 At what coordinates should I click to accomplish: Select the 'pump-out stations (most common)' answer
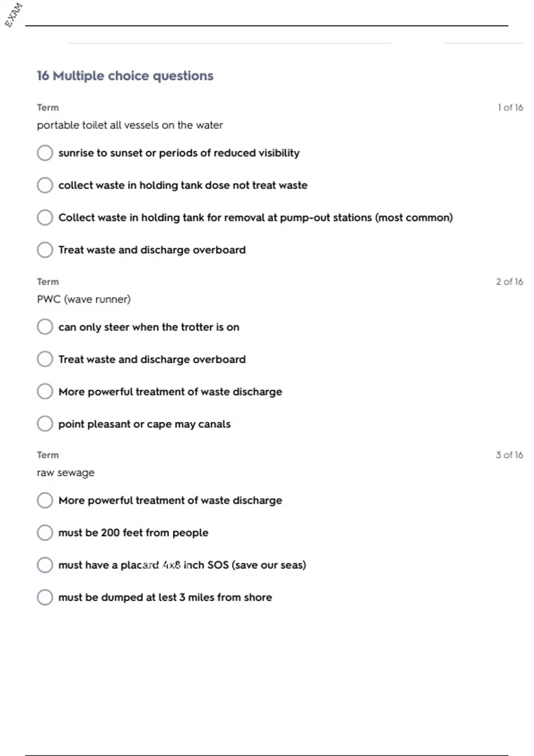(45, 217)
